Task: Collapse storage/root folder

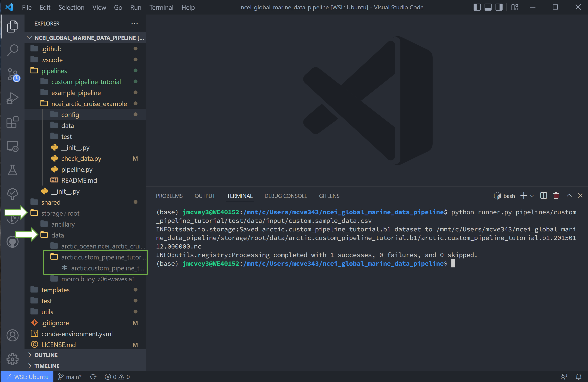Action: (x=85, y=213)
